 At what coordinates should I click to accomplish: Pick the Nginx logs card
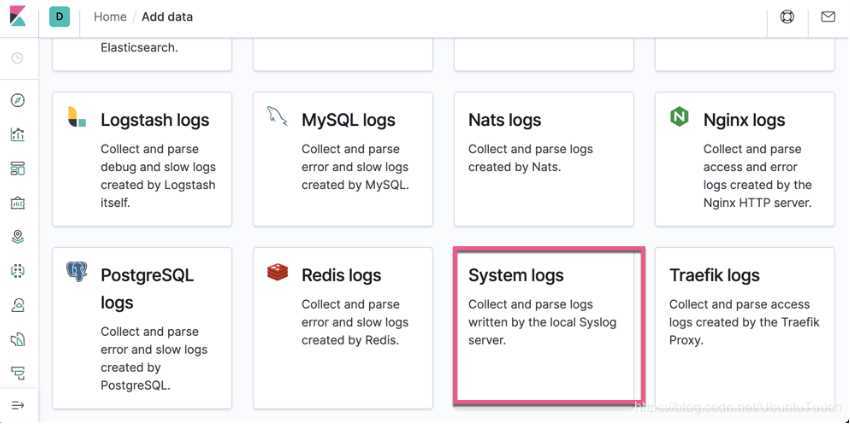point(744,159)
